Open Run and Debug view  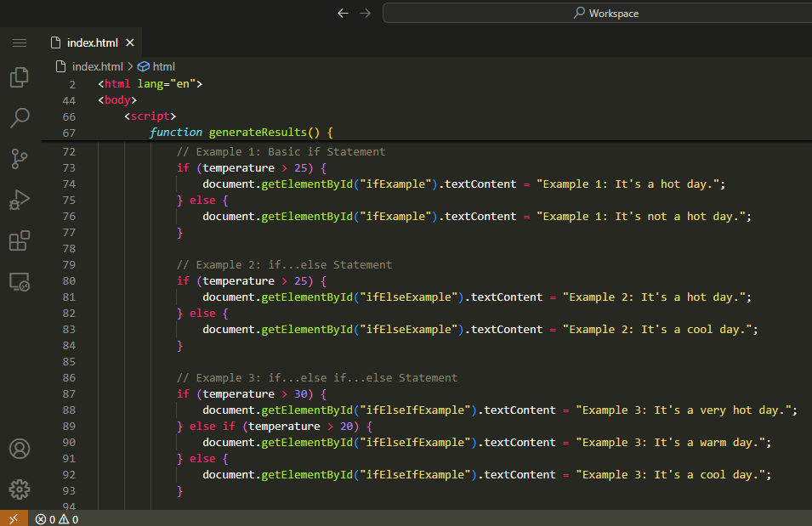20,200
